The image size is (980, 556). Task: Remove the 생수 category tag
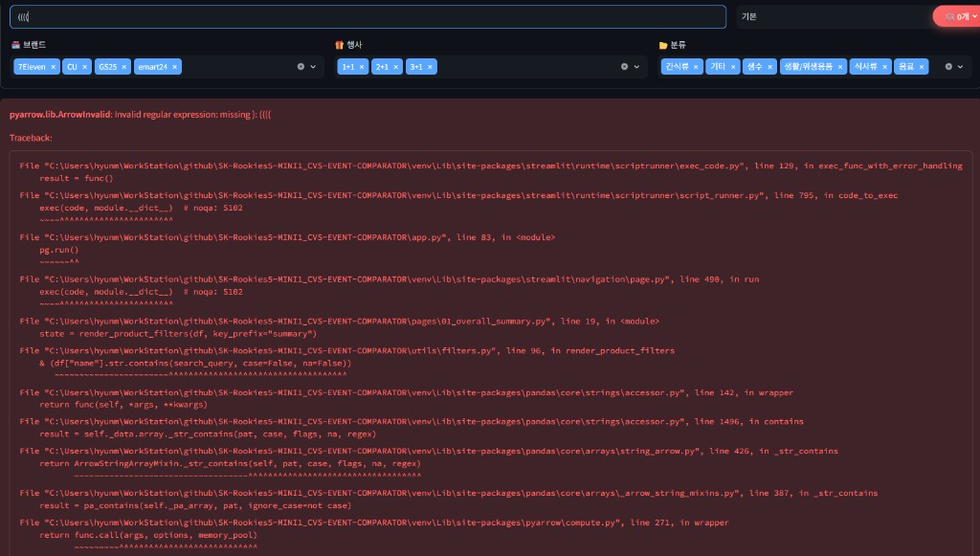(770, 67)
